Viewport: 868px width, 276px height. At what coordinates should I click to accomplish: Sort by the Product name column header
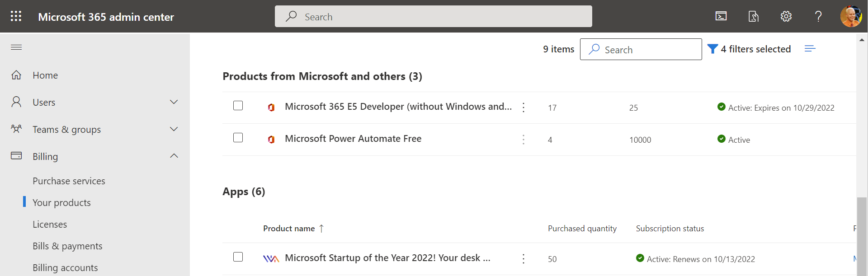[289, 229]
